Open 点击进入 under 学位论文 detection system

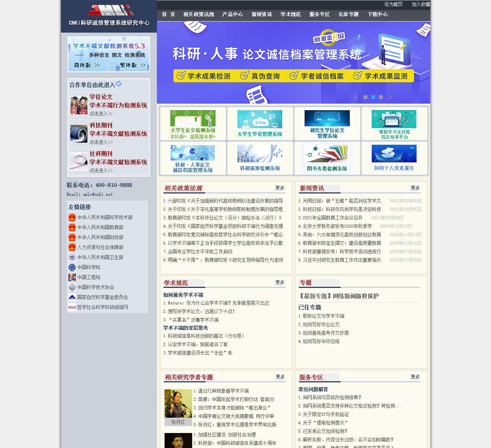click(x=100, y=113)
